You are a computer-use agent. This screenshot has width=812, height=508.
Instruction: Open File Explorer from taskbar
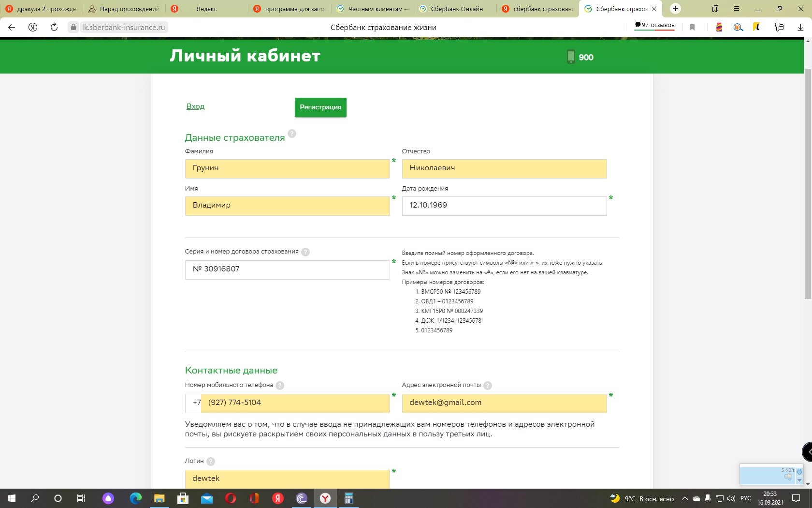(159, 498)
